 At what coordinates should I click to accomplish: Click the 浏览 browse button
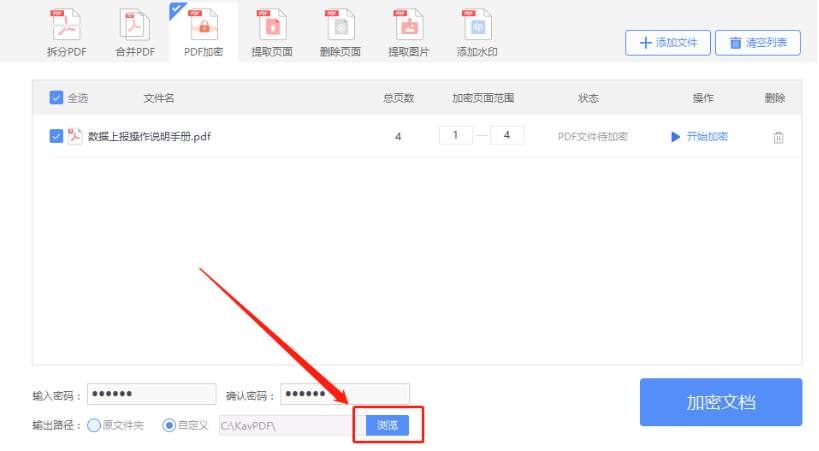387,425
